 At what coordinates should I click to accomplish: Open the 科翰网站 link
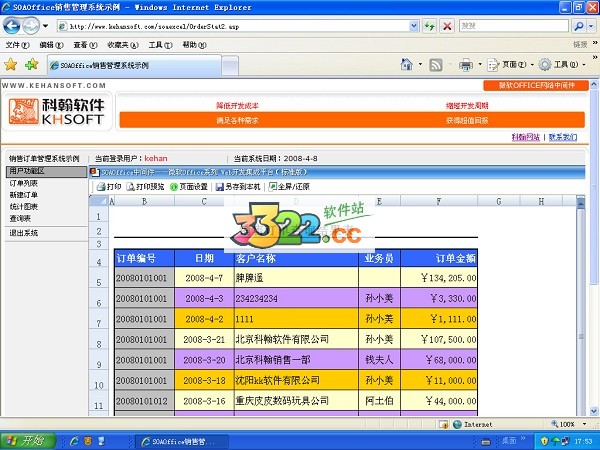pos(526,137)
